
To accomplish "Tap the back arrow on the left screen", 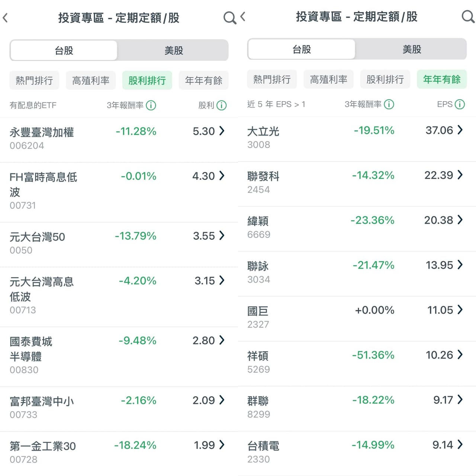I will pyautogui.click(x=5, y=17).
